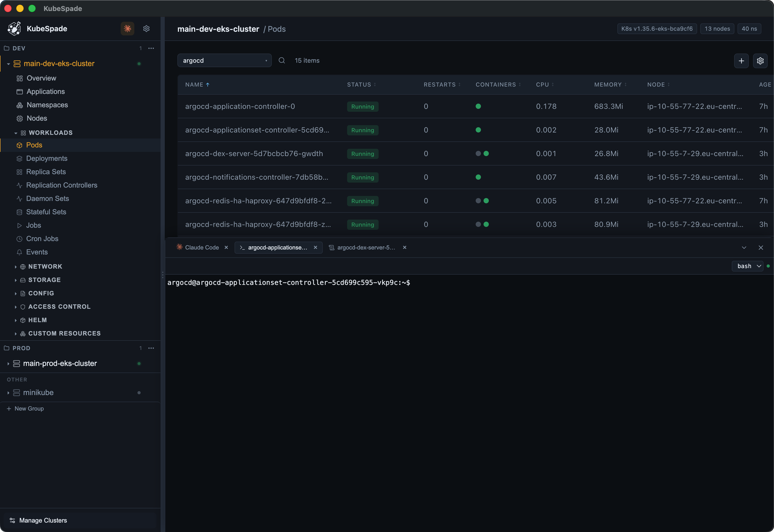Image resolution: width=774 pixels, height=532 pixels.
Task: Open Cron Jobs list
Action: pos(42,239)
